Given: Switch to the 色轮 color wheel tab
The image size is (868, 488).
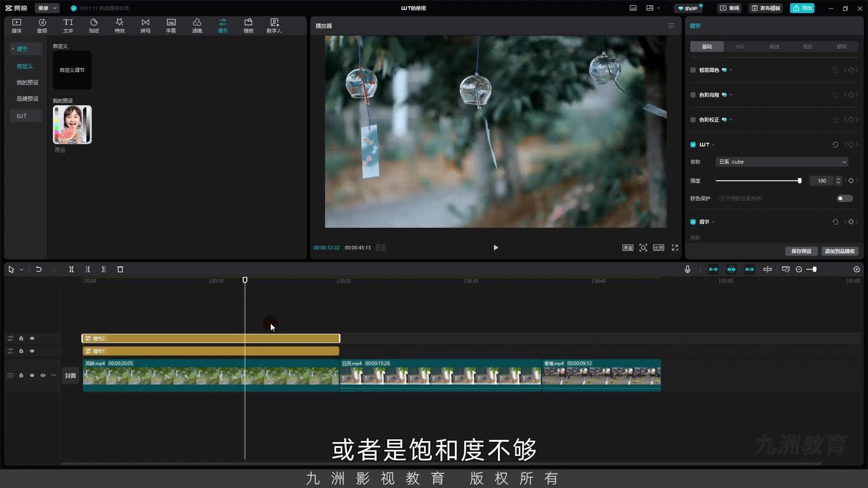Looking at the screenshot, I should click(808, 47).
